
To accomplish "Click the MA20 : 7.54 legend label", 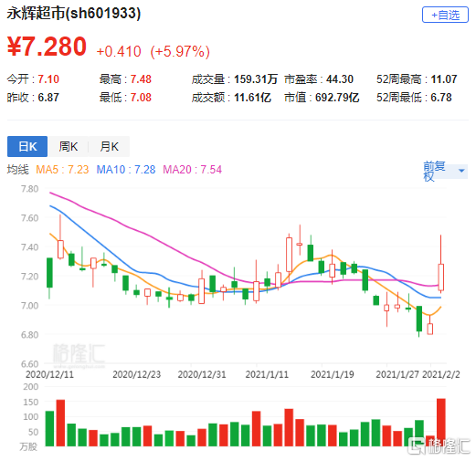I will (x=192, y=170).
